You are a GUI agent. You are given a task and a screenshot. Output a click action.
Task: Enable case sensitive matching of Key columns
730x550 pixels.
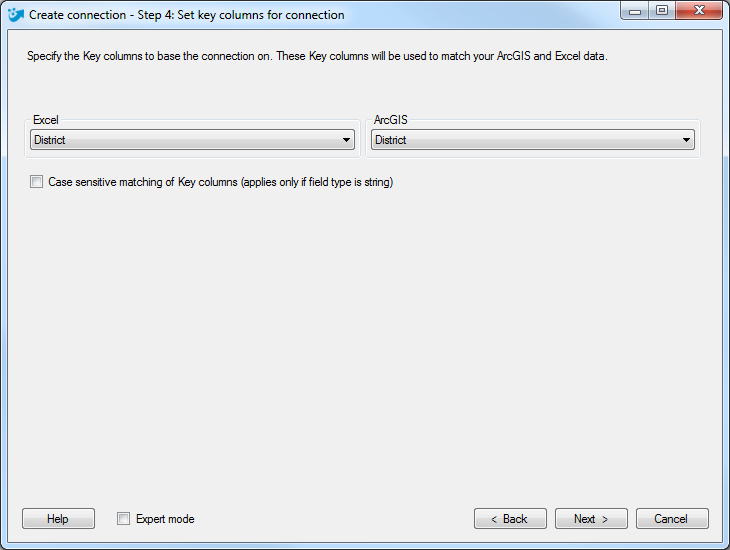click(x=36, y=182)
